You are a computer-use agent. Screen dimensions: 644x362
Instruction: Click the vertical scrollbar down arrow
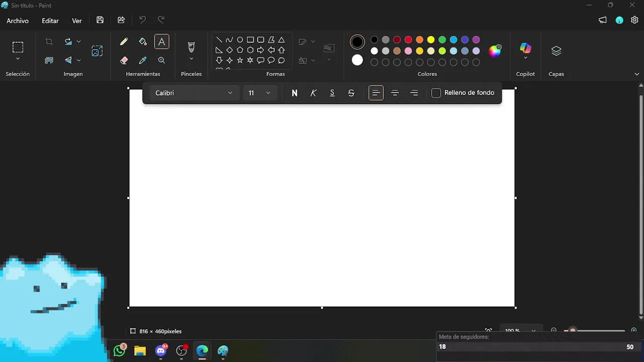[640, 318]
